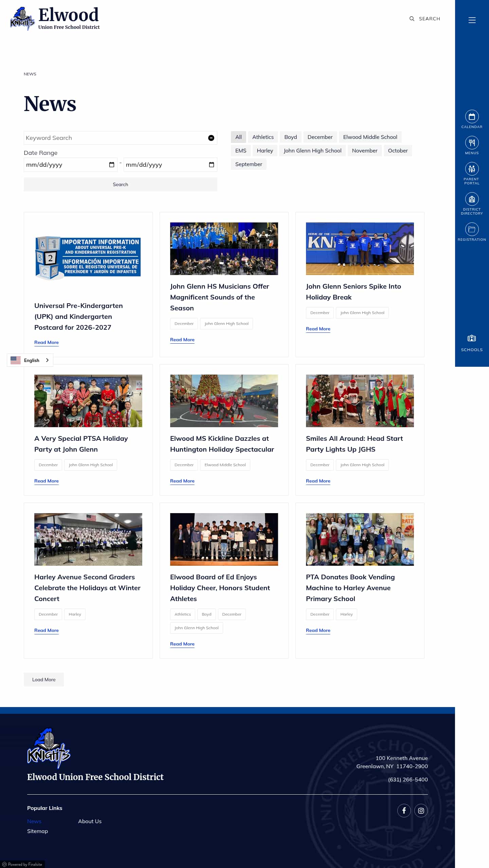The height and width of the screenshot is (868, 489).
Task: Click the Load More button
Action: pyautogui.click(x=44, y=680)
